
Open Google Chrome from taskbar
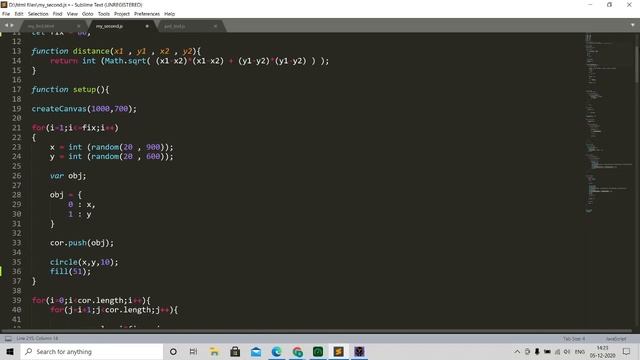point(298,351)
